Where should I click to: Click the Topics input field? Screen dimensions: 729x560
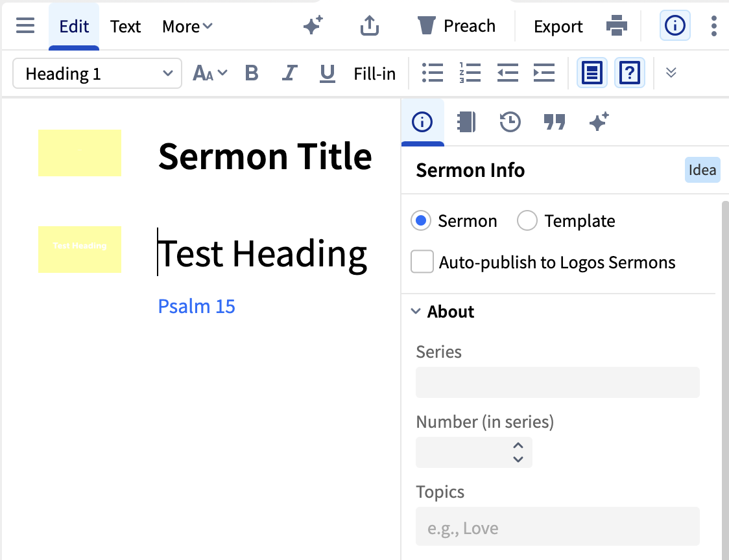(x=557, y=528)
